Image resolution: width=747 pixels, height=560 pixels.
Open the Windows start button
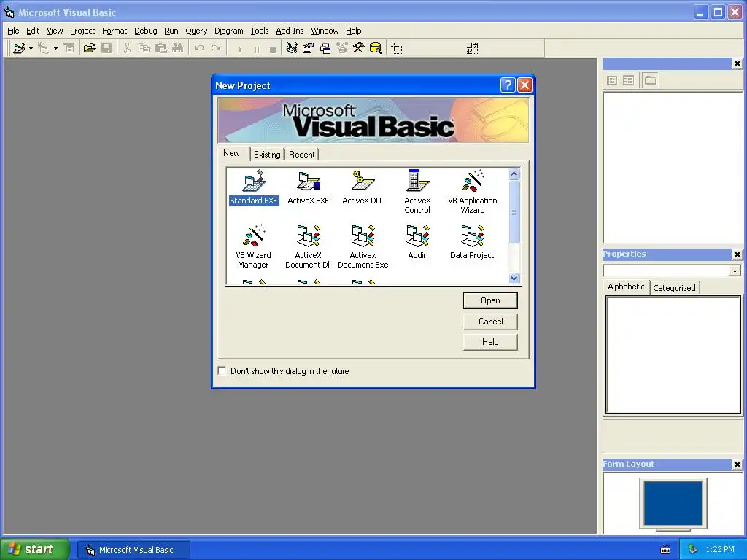click(x=34, y=549)
